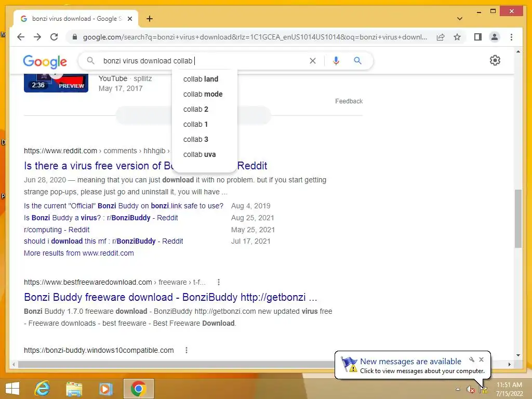Click the scroll-up arrow of the page
Screen dimensions: 532x399
518,51
